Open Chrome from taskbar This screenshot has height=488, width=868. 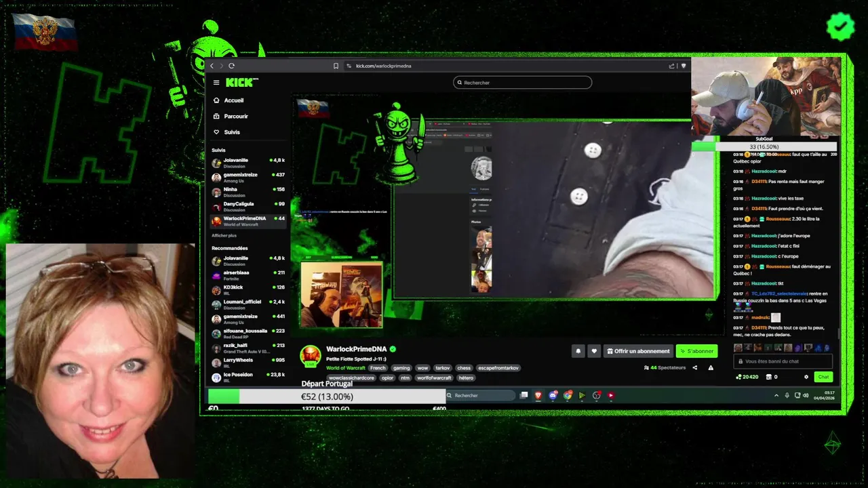[x=568, y=395]
